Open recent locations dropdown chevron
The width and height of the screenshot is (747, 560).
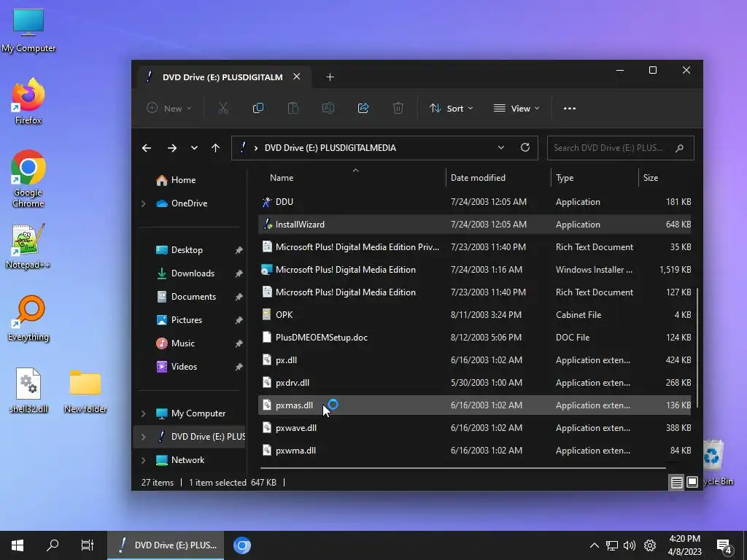coord(194,148)
